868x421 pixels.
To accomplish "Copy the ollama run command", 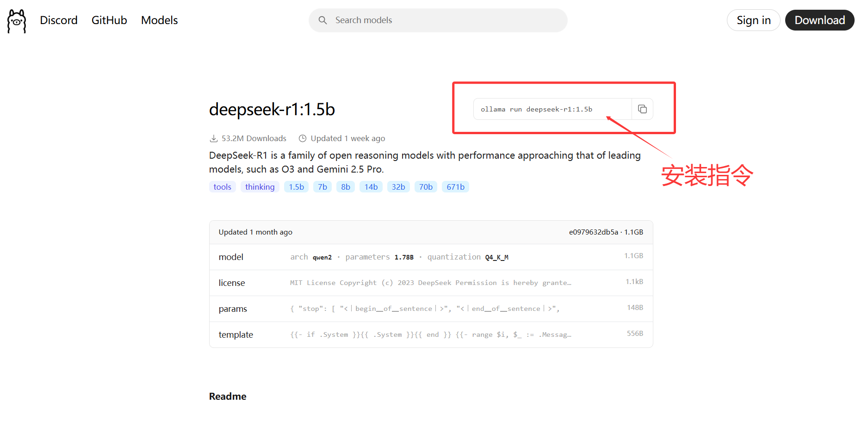I will 642,109.
